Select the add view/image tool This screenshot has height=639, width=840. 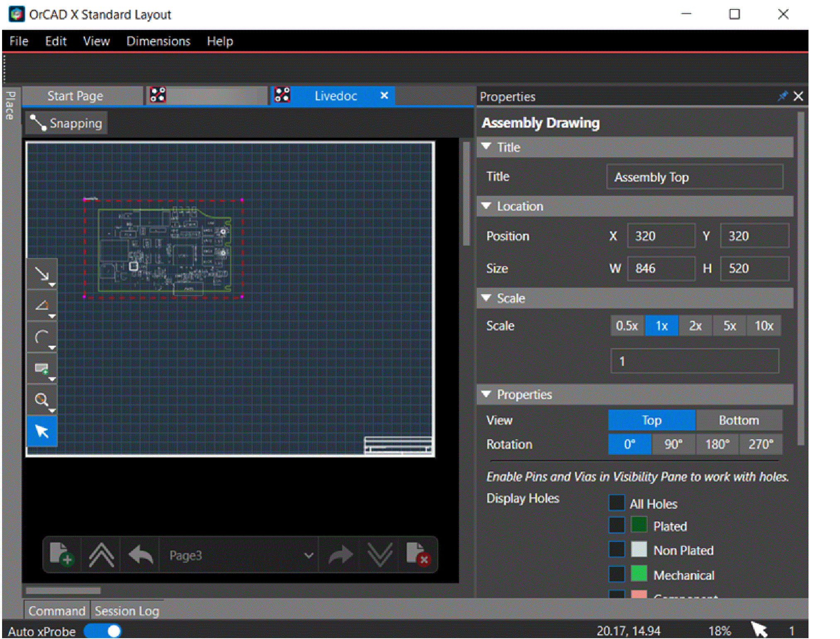(41, 369)
